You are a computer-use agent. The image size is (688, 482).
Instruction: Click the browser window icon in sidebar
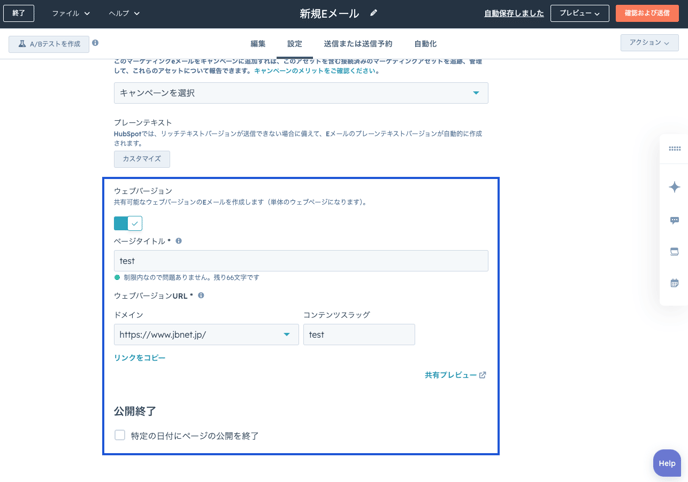[x=674, y=252]
